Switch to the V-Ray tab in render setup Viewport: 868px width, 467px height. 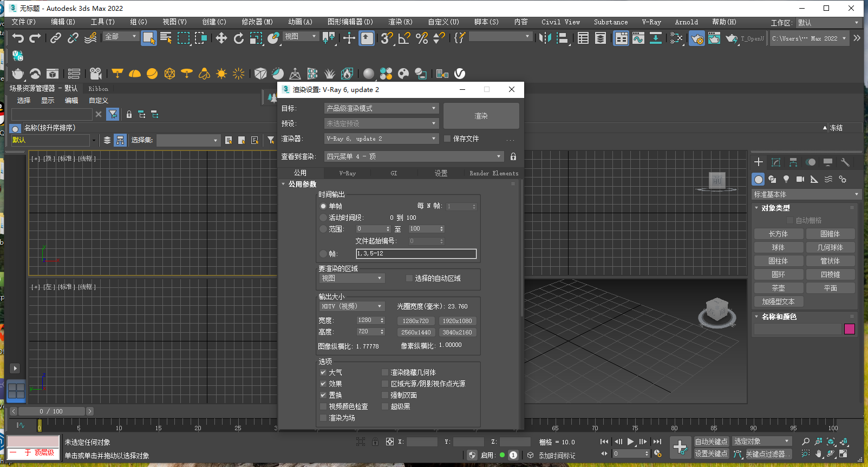(347, 173)
